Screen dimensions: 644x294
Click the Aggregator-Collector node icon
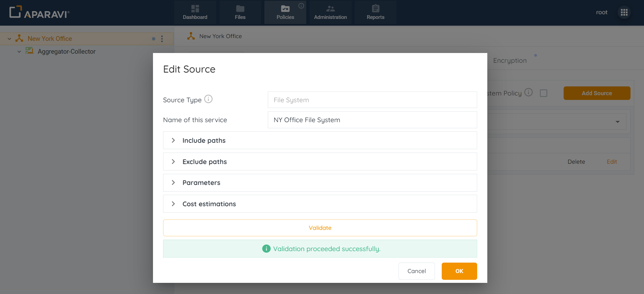[x=30, y=51]
